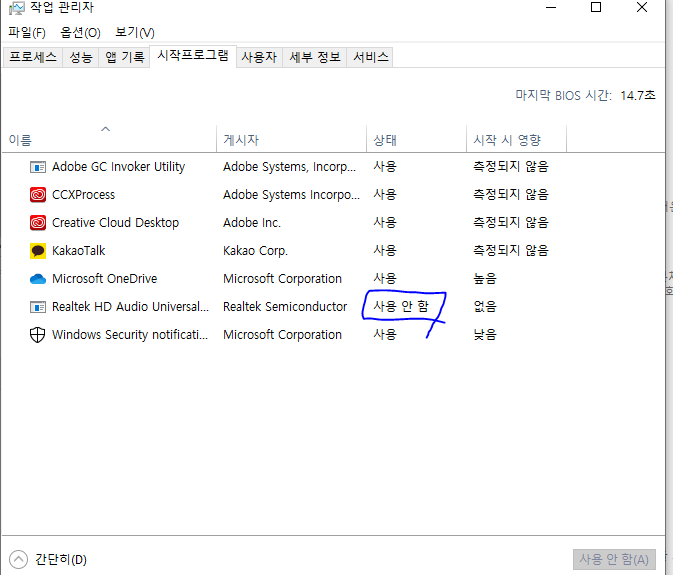The width and height of the screenshot is (673, 575).
Task: Click the Windows Security shield icon
Action: coord(38,335)
